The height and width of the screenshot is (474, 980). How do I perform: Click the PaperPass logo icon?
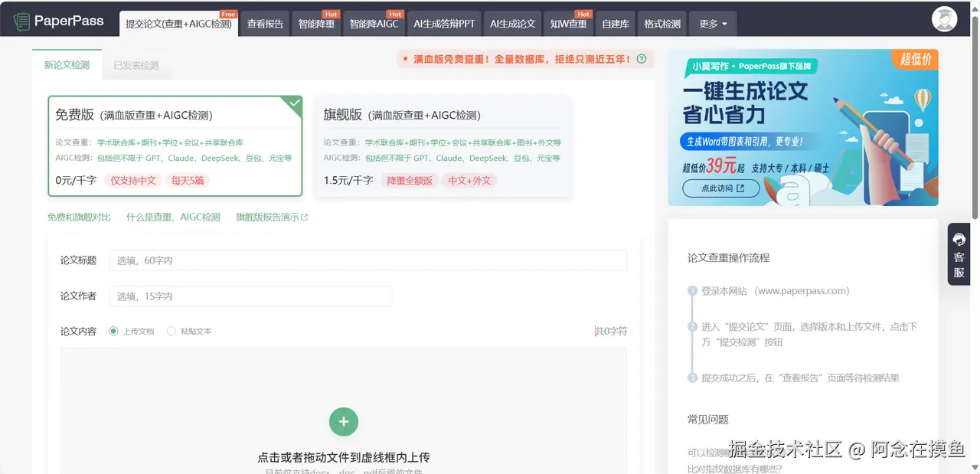21,21
